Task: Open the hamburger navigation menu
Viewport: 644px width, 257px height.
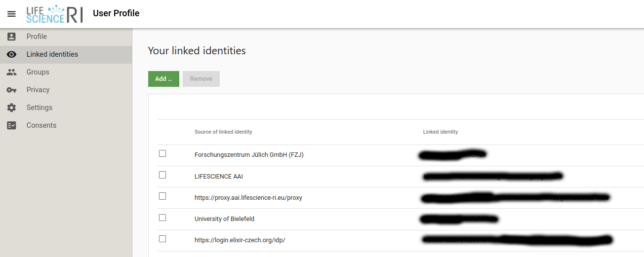Action: click(11, 14)
